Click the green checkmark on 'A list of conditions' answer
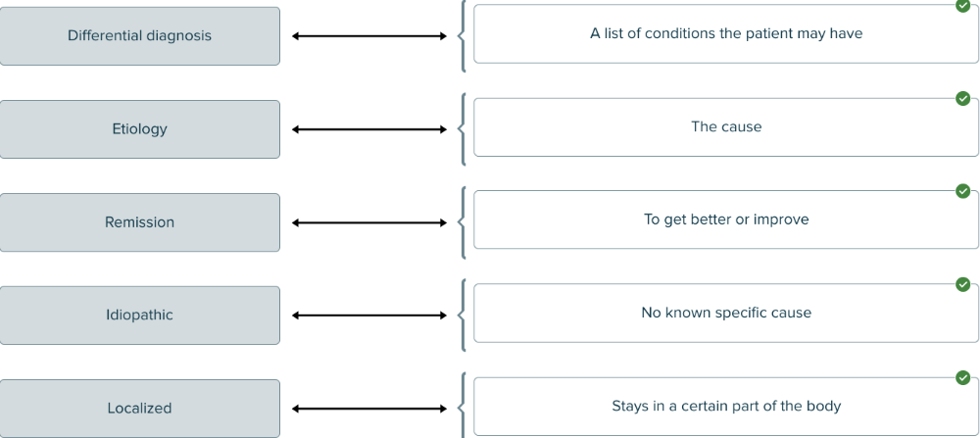Image resolution: width=980 pixels, height=438 pixels. pyautogui.click(x=962, y=6)
